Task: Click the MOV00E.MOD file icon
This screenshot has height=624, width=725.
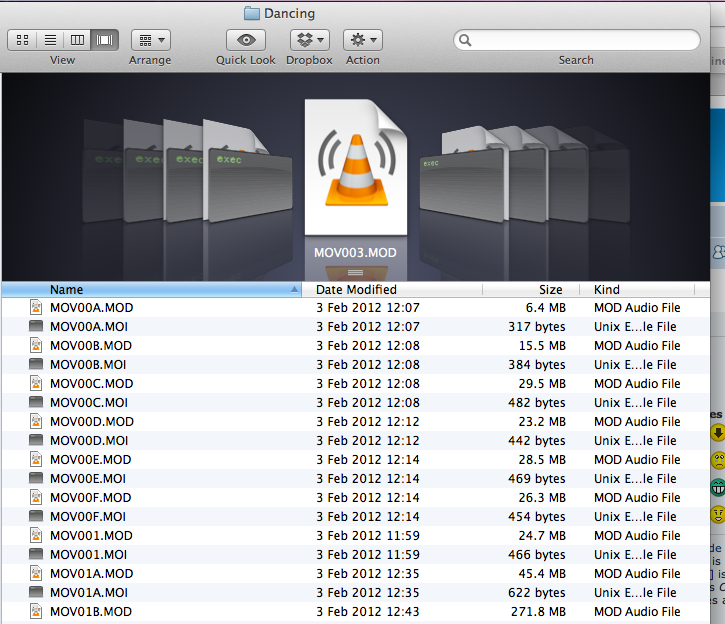Action: pos(36,459)
